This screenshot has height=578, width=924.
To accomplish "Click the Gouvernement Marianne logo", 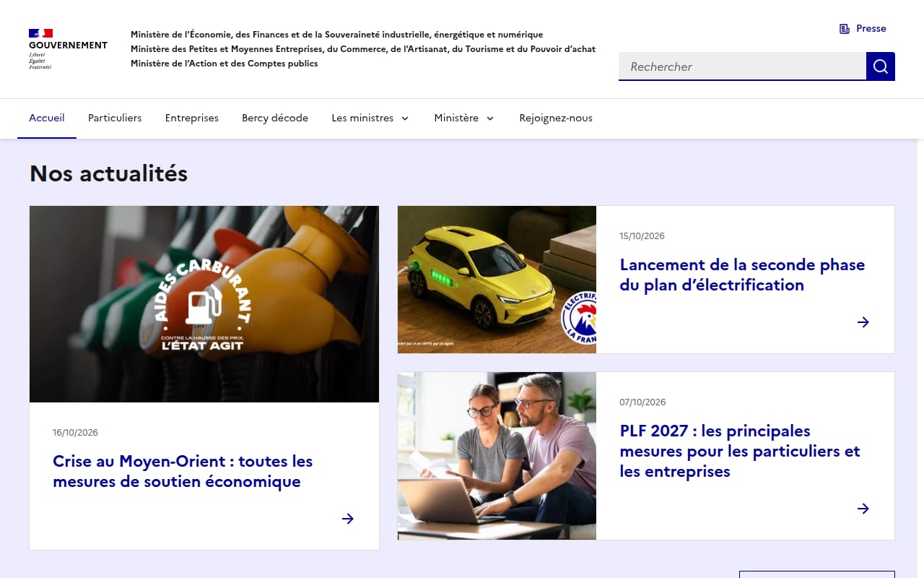I will pos(68,49).
